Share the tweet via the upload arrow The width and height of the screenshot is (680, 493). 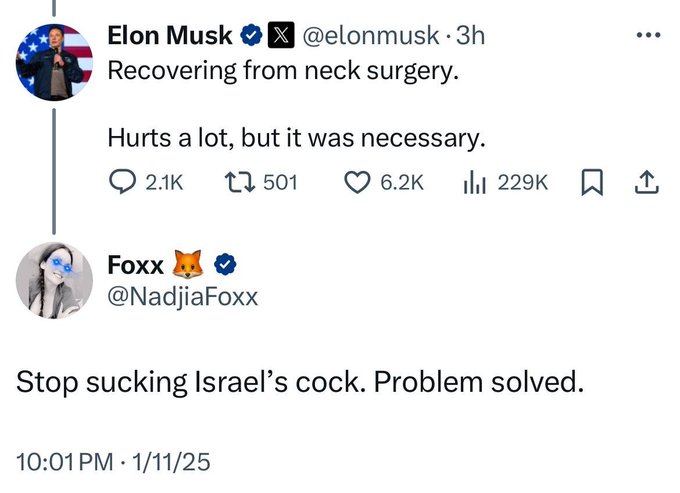[x=645, y=182]
